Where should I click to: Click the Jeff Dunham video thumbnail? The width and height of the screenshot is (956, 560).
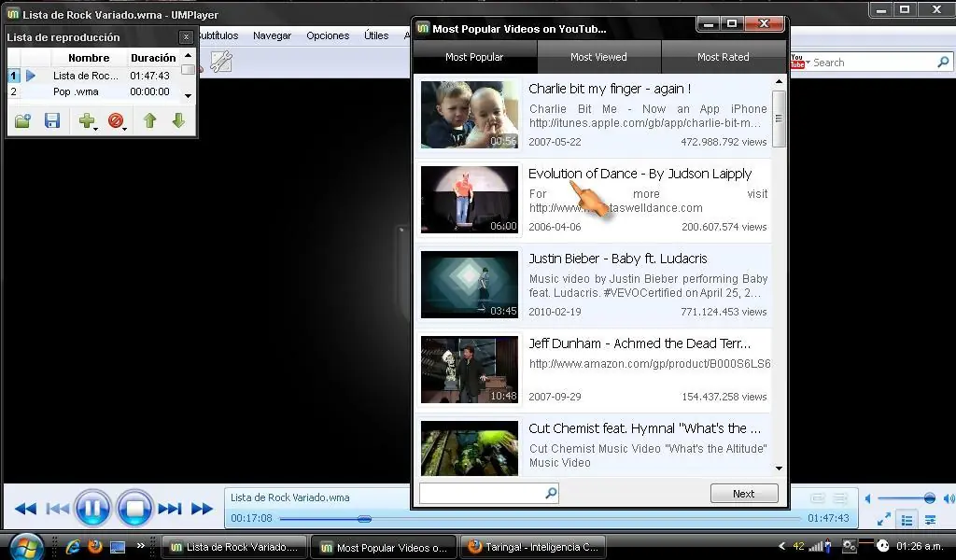pyautogui.click(x=470, y=370)
